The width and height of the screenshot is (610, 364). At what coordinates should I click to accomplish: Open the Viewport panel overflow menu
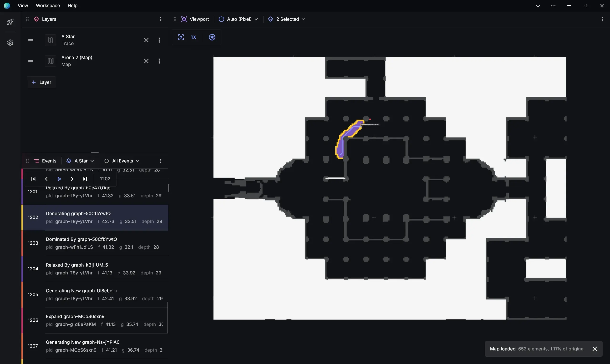[x=603, y=19]
